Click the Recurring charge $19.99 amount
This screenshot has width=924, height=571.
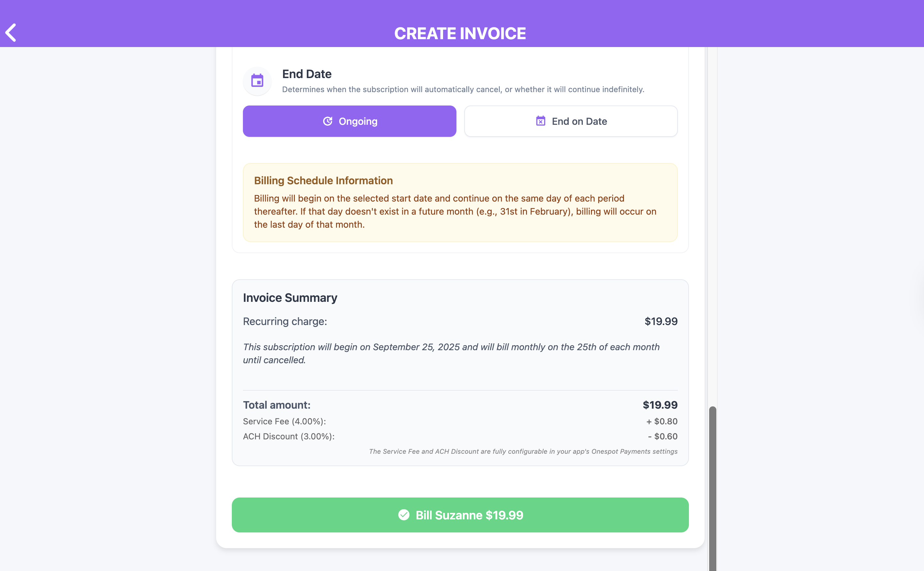point(661,321)
